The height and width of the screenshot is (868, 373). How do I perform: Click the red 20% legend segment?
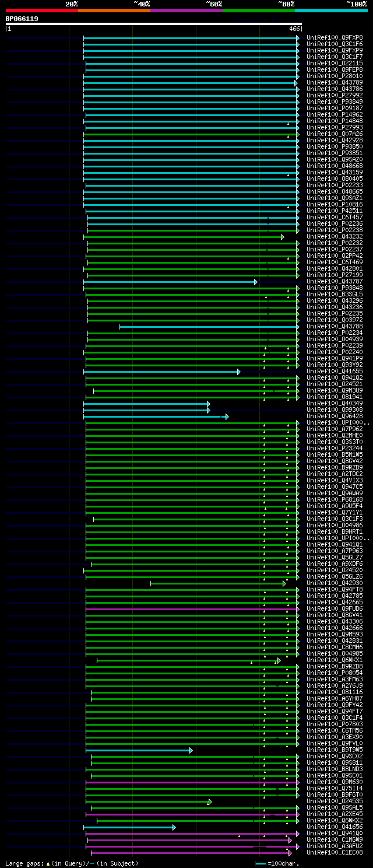coord(41,10)
